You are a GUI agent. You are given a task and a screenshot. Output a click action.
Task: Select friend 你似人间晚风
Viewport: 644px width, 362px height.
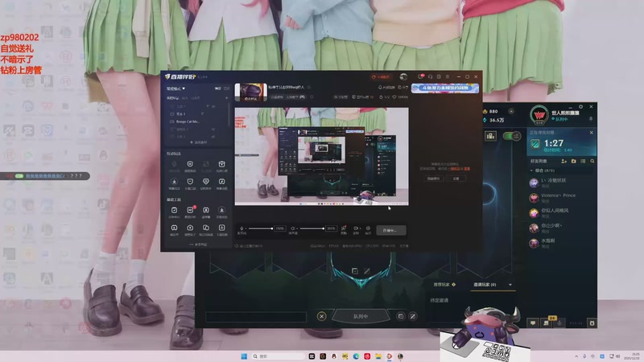(561, 212)
